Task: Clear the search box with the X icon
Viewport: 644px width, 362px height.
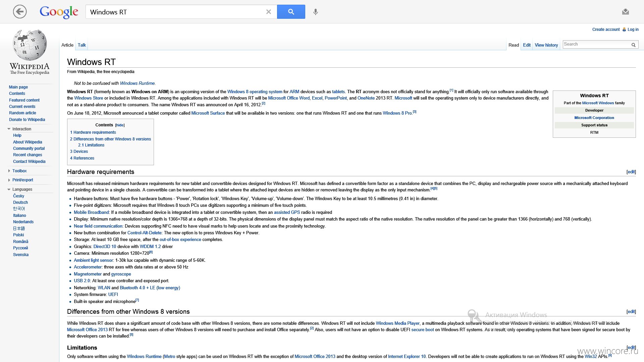Action: tap(269, 12)
